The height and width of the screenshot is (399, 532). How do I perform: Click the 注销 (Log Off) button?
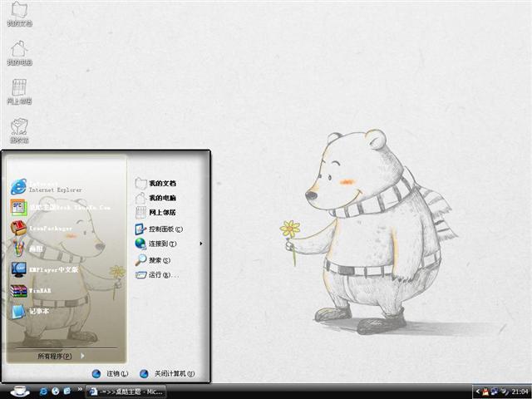click(x=111, y=374)
